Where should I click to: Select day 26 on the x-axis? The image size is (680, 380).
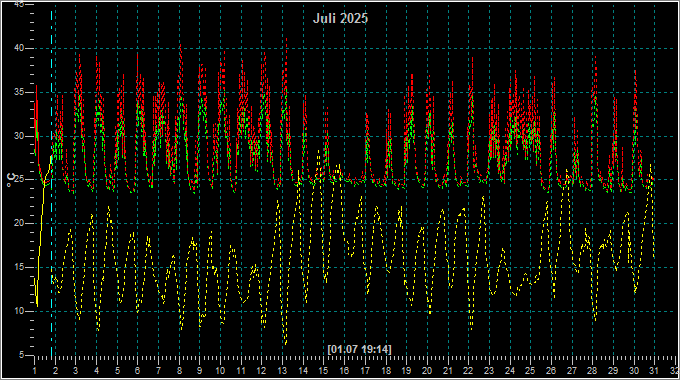click(551, 371)
